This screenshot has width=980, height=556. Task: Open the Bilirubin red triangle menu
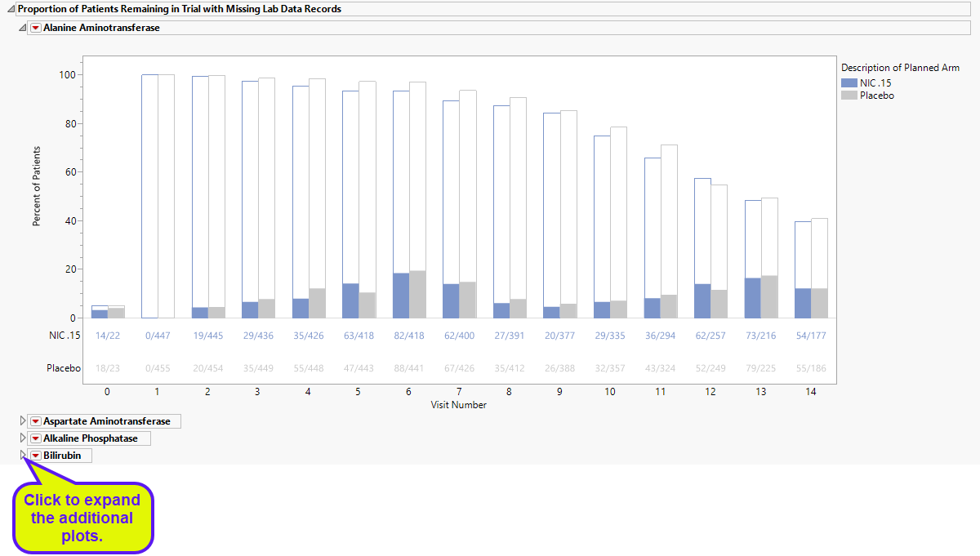coord(35,456)
